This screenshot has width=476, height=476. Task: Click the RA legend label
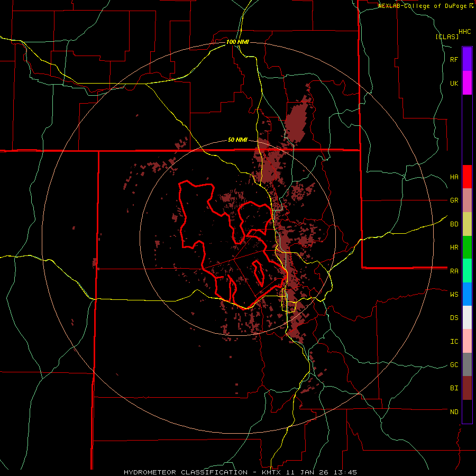coord(454,271)
